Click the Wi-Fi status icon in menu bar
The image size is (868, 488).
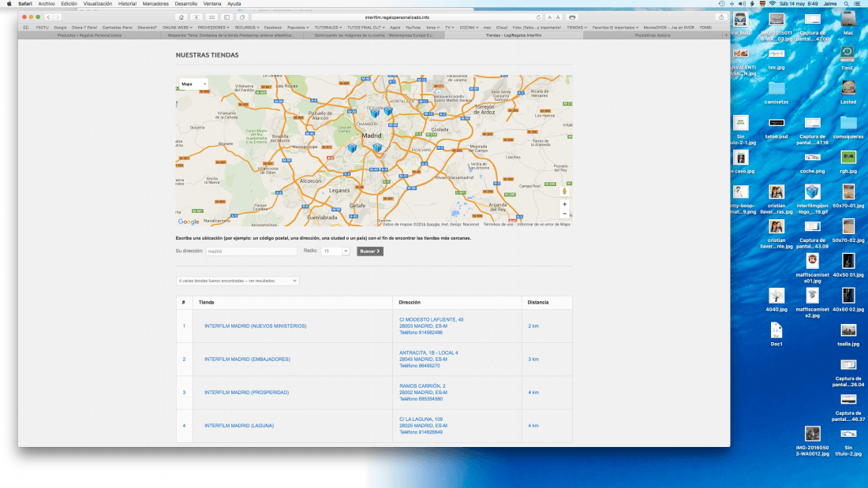(x=773, y=4)
